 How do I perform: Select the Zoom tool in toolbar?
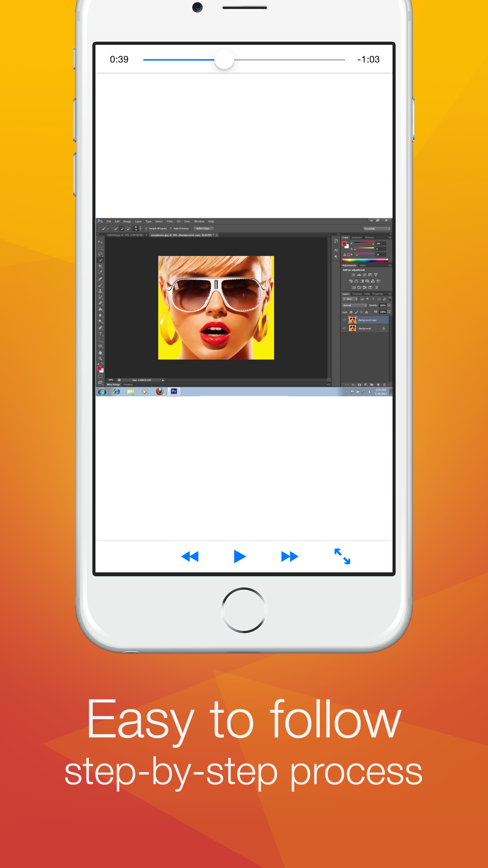[x=100, y=358]
